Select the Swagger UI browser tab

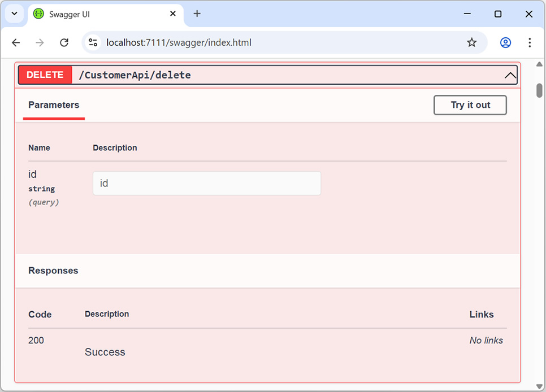(106, 15)
